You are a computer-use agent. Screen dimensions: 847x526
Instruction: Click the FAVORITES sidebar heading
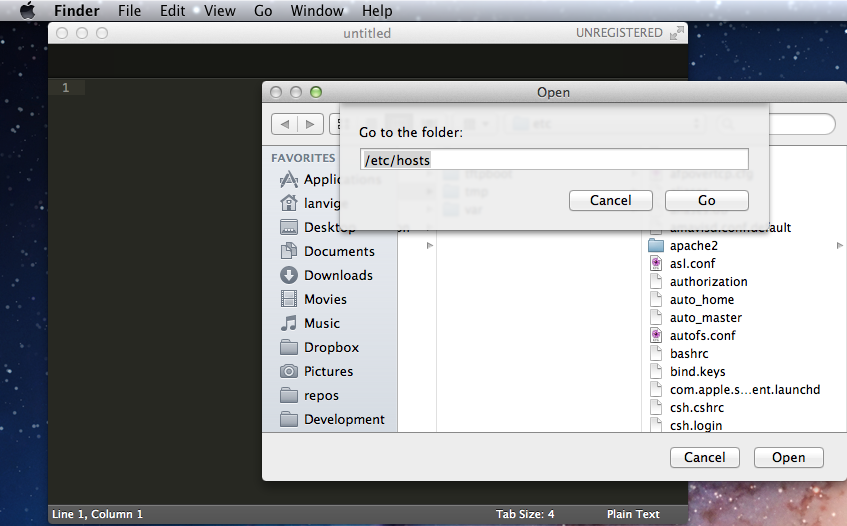(303, 158)
